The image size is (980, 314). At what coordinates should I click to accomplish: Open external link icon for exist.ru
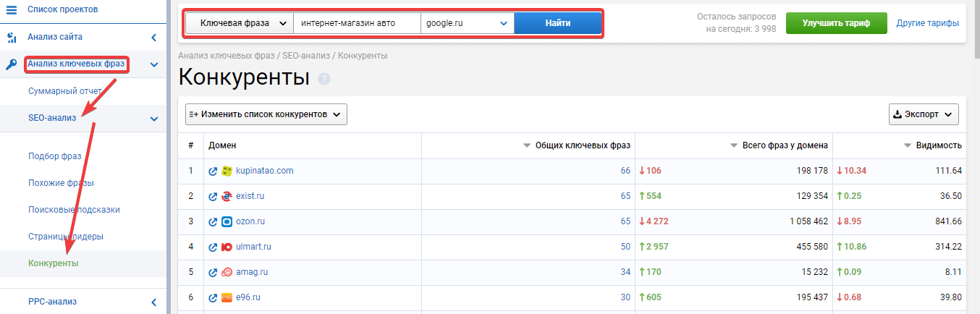click(x=213, y=197)
